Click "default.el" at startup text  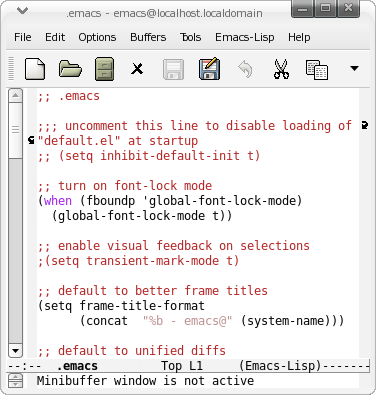click(118, 141)
